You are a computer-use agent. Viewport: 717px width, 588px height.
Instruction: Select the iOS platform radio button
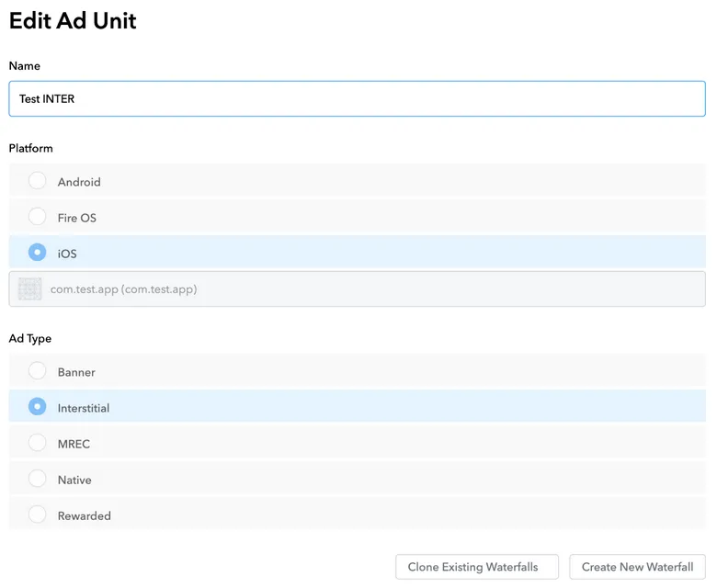(37, 253)
